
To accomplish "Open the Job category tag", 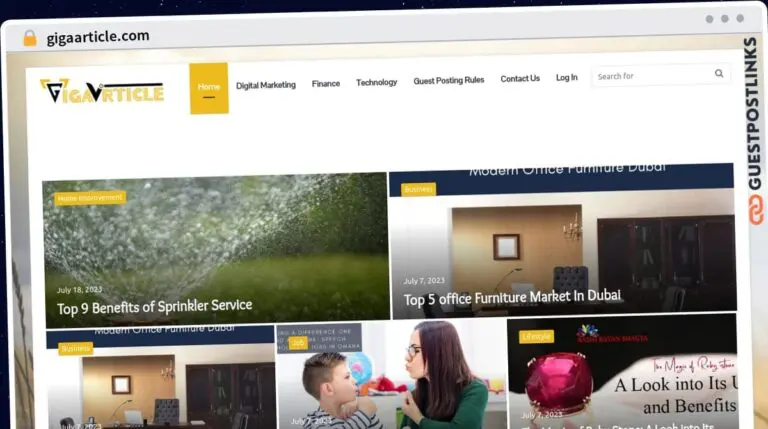I will pos(298,343).
